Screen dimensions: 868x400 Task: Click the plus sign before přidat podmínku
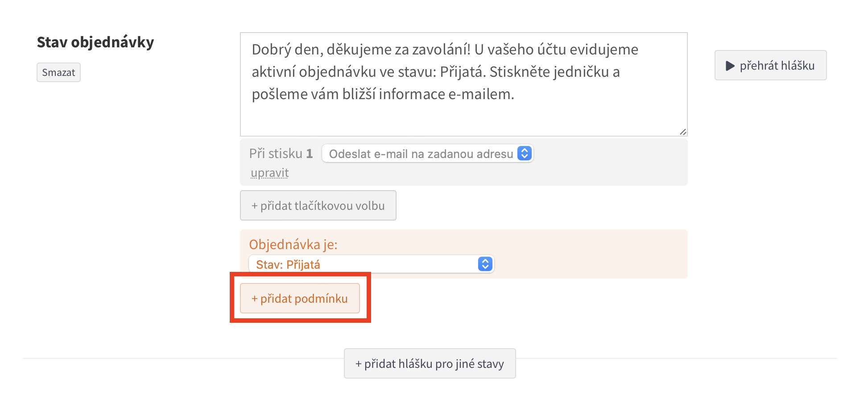point(255,299)
